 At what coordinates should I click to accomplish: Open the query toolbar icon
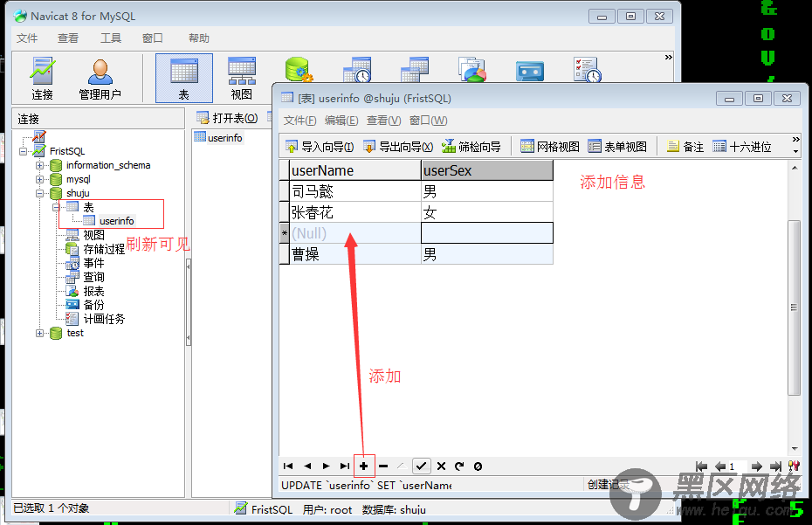415,70
